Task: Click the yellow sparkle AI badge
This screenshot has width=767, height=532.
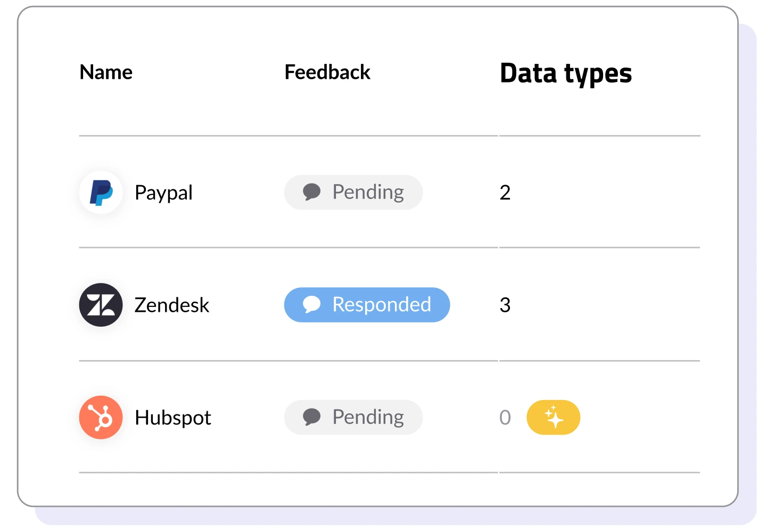Action: tap(553, 418)
